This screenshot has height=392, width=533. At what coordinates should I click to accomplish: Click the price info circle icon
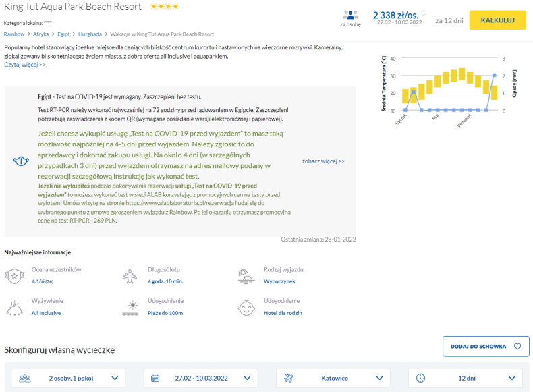pos(424,13)
